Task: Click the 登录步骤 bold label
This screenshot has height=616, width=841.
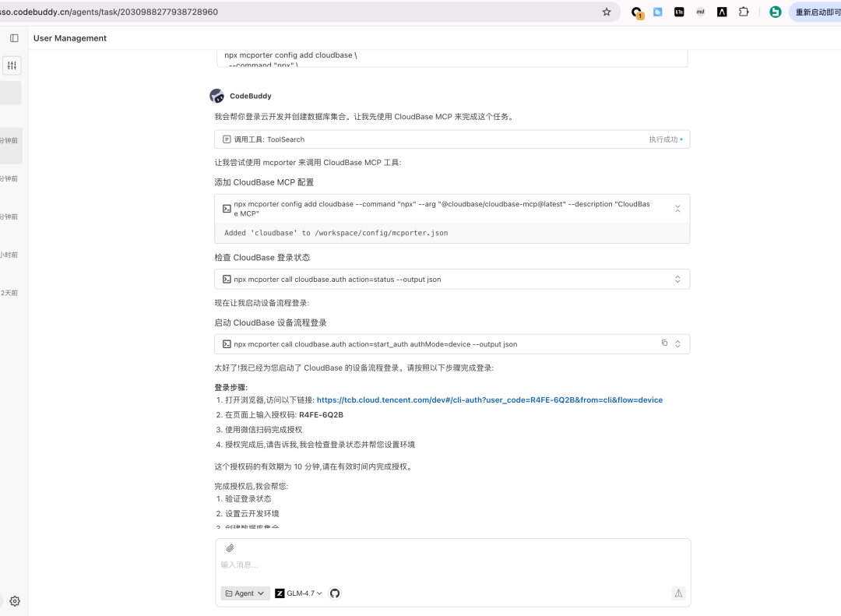Action: (x=231, y=387)
